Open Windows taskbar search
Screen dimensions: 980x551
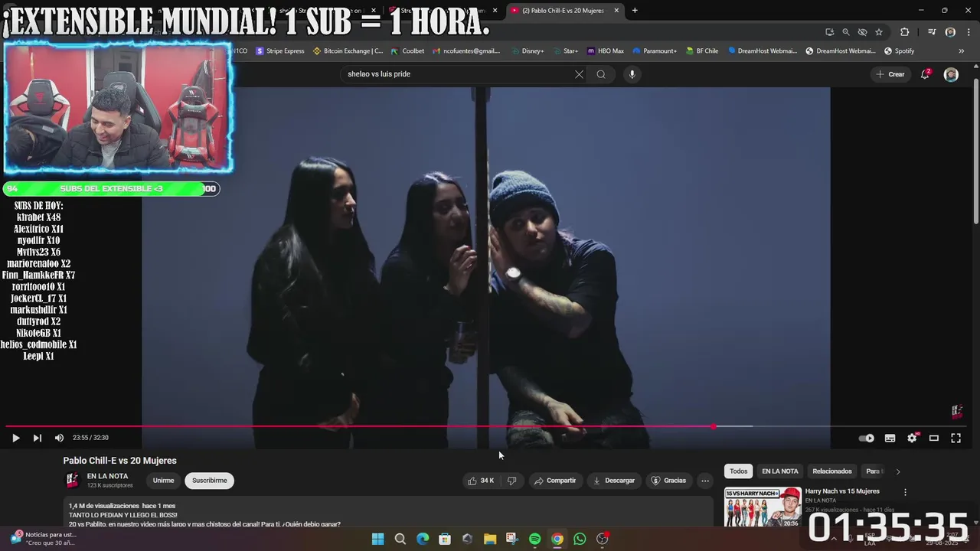(400, 539)
